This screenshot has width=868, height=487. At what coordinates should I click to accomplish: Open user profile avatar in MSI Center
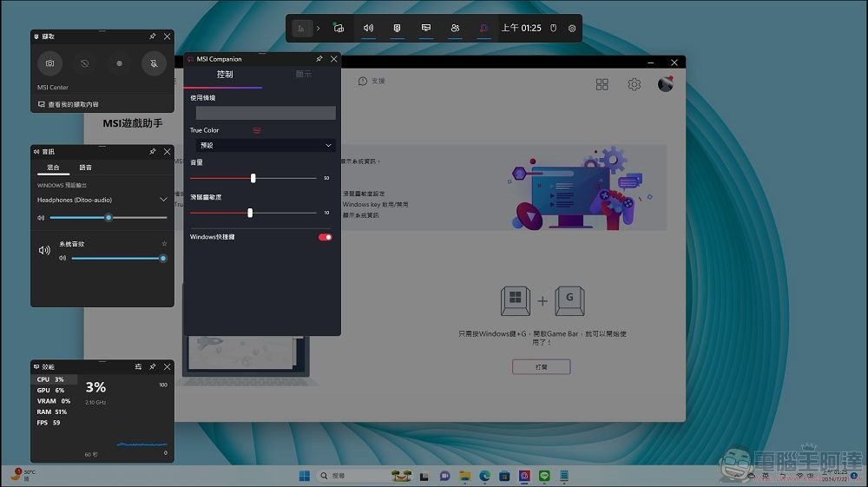point(666,84)
